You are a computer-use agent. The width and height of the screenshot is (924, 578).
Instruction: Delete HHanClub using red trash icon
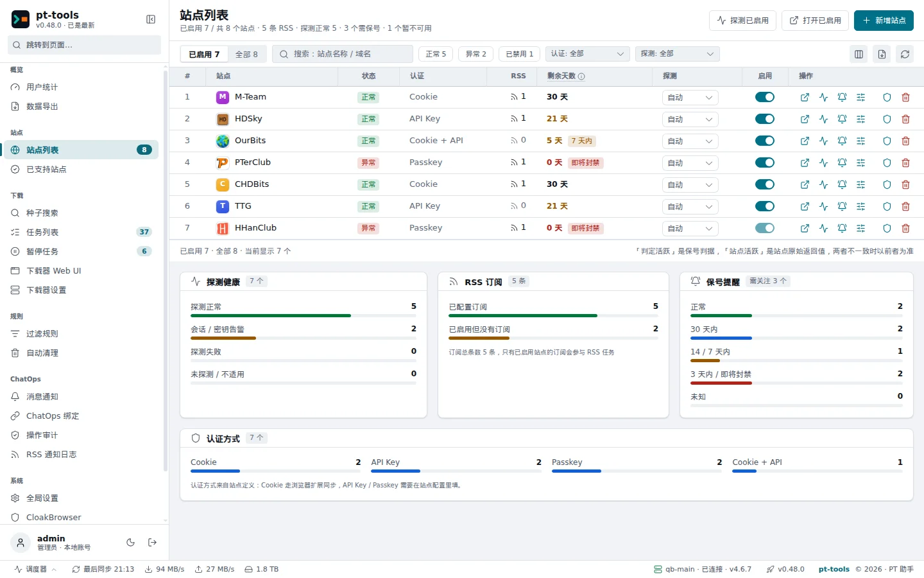tap(905, 229)
